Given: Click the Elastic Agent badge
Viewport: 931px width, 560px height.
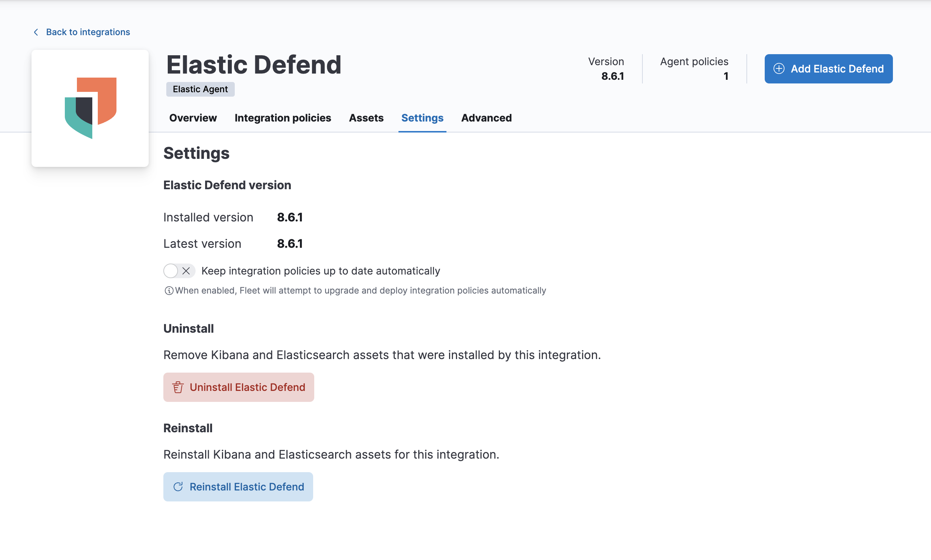Looking at the screenshot, I should pos(200,89).
